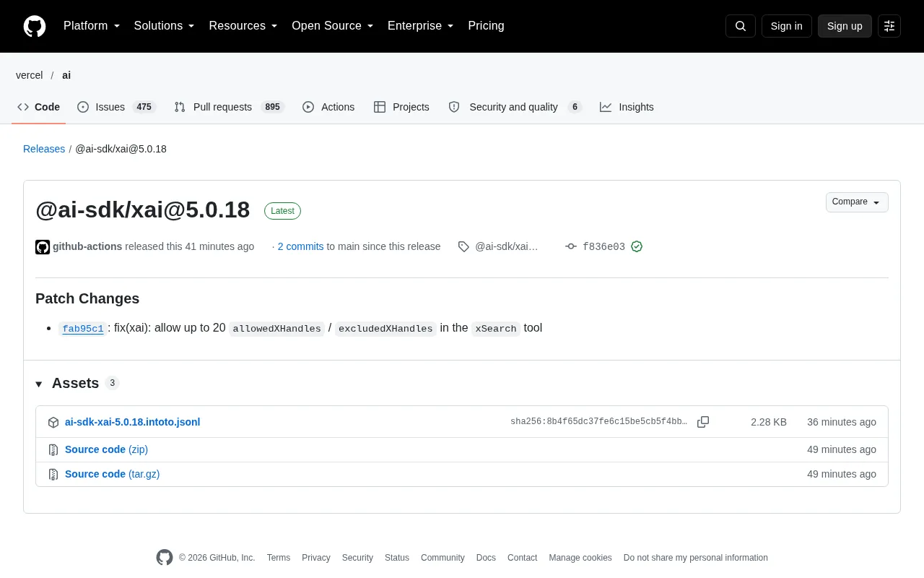924x578 pixels.
Task: Open the GitHub homepage logo
Action: [x=35, y=26]
